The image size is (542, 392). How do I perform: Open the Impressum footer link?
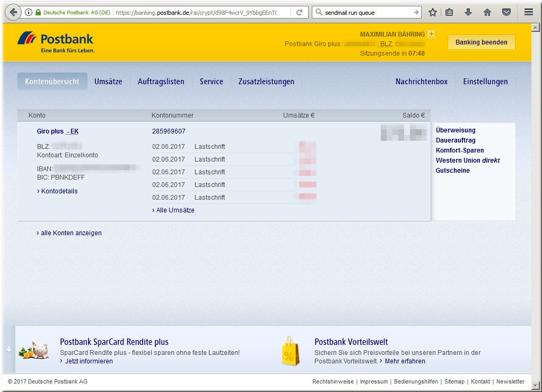click(x=374, y=381)
